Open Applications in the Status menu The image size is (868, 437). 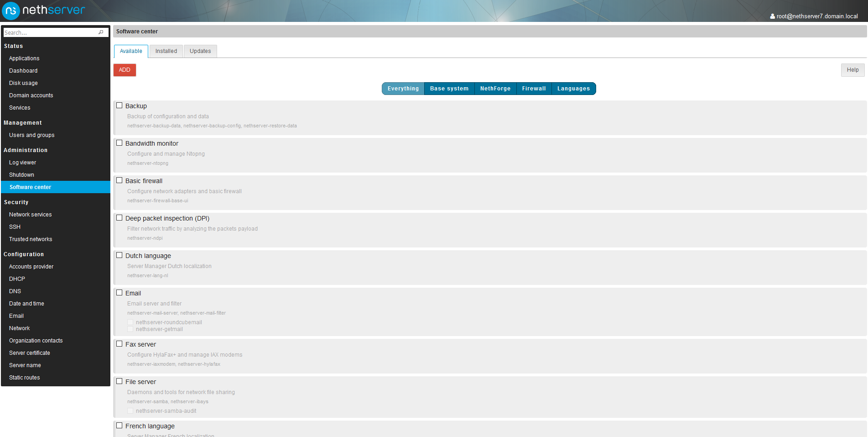[24, 58]
